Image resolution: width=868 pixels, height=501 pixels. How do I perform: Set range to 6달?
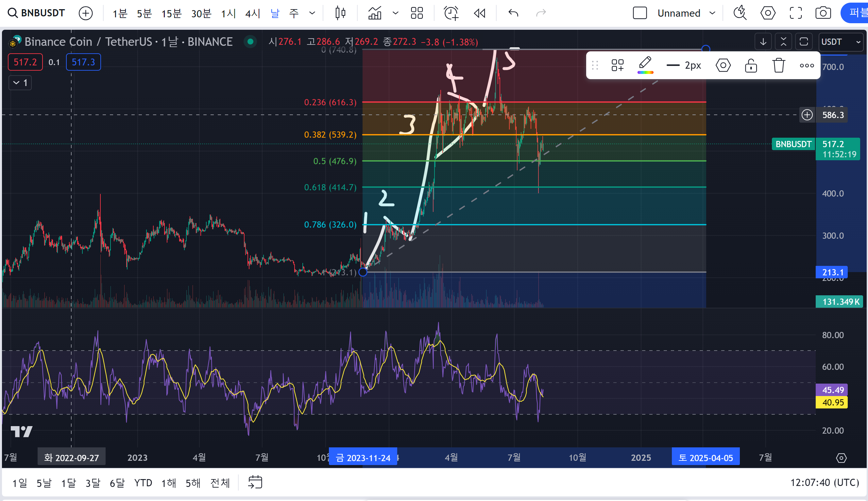tap(117, 483)
